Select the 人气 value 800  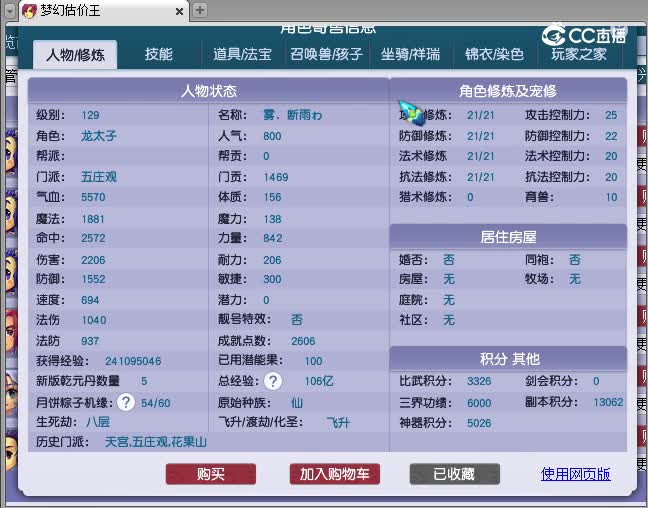pos(272,136)
